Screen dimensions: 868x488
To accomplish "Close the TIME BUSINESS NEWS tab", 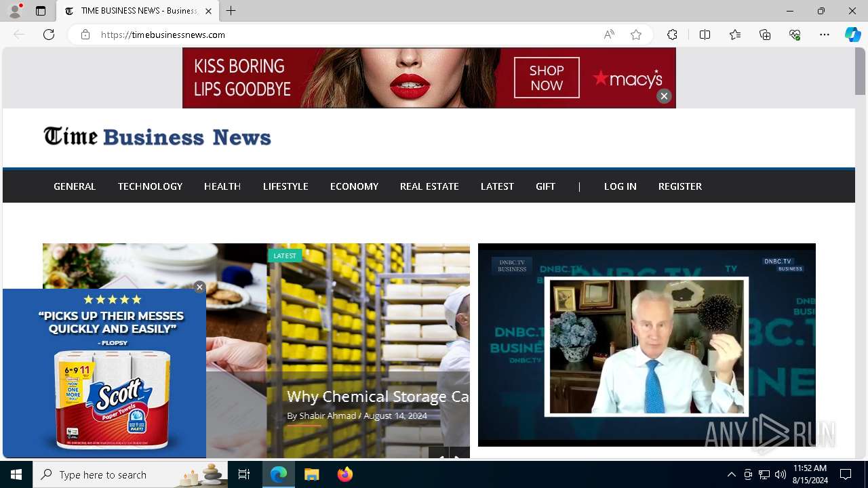I will (208, 11).
